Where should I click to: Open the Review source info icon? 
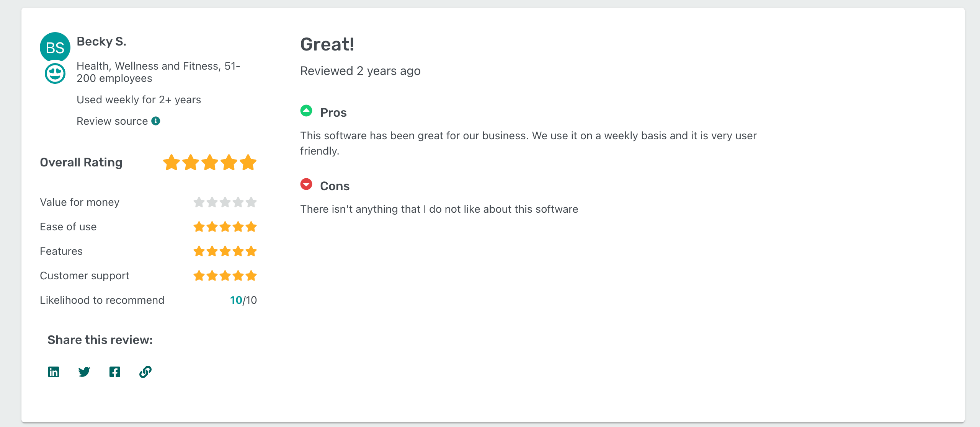point(155,121)
